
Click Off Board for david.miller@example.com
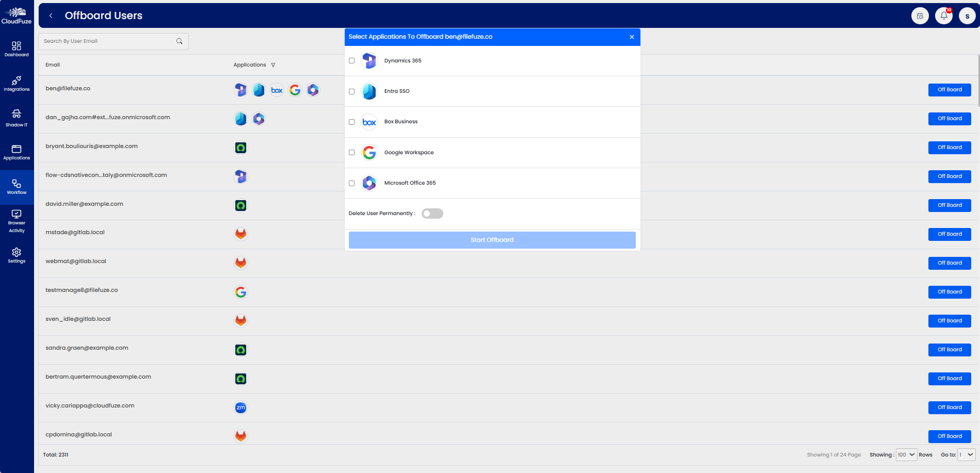click(949, 205)
